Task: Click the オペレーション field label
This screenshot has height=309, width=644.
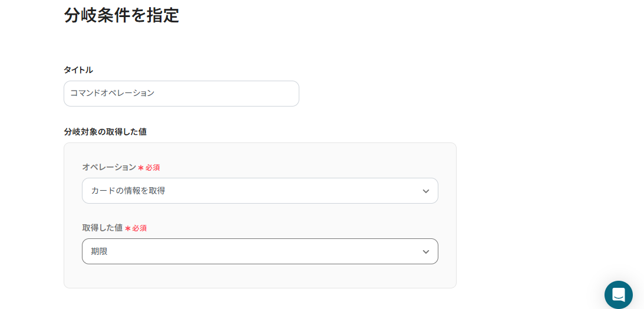Action: click(109, 167)
